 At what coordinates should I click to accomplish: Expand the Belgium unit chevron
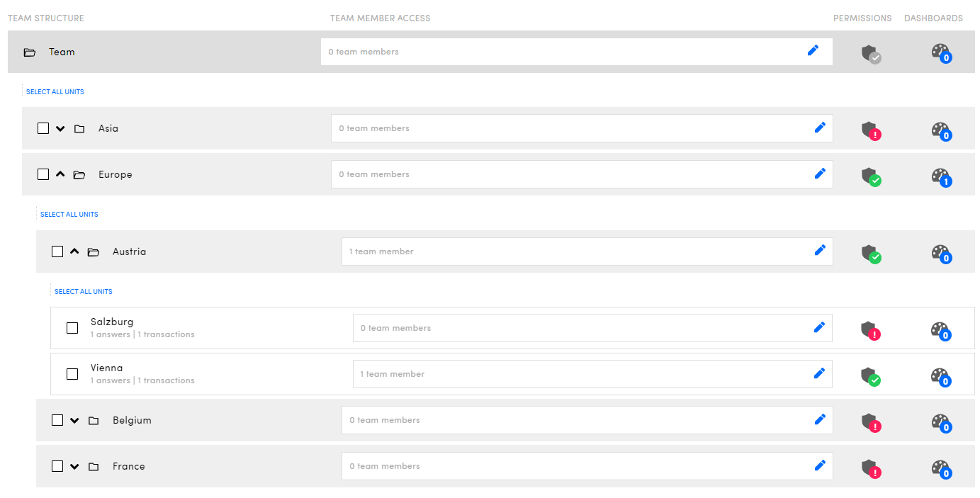74,421
